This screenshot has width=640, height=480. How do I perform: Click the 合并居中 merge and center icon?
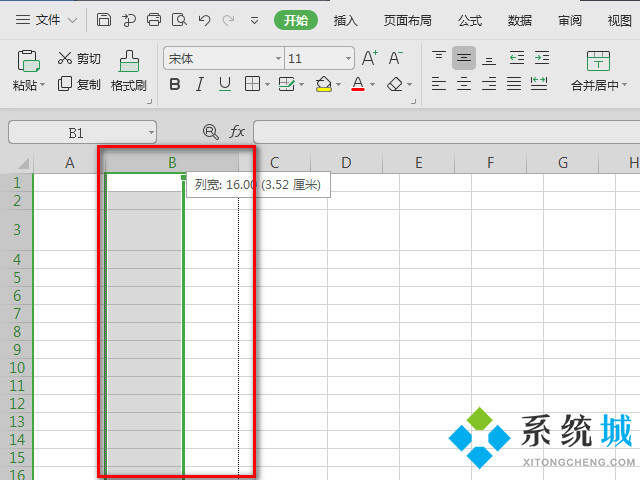[x=598, y=61]
